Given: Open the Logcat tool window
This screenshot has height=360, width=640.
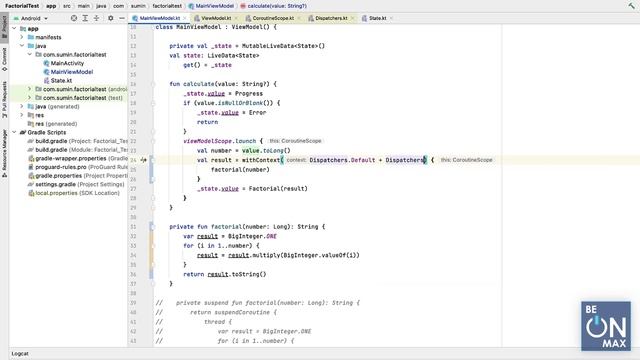Looking at the screenshot, I should coord(20,354).
